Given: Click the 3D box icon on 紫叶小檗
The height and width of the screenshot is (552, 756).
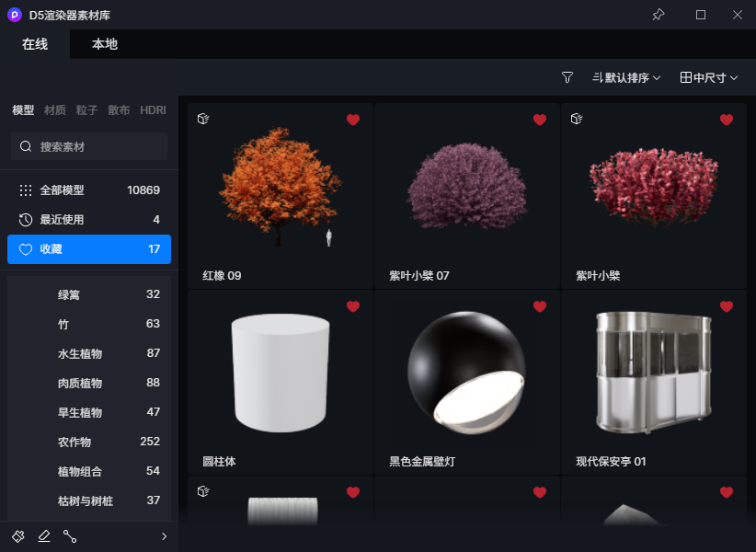Looking at the screenshot, I should [x=577, y=119].
